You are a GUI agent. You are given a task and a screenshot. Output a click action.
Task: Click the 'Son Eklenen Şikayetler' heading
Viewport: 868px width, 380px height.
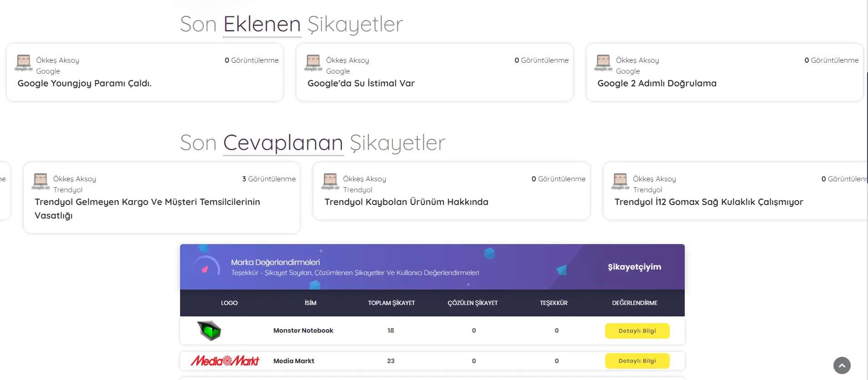(x=291, y=24)
